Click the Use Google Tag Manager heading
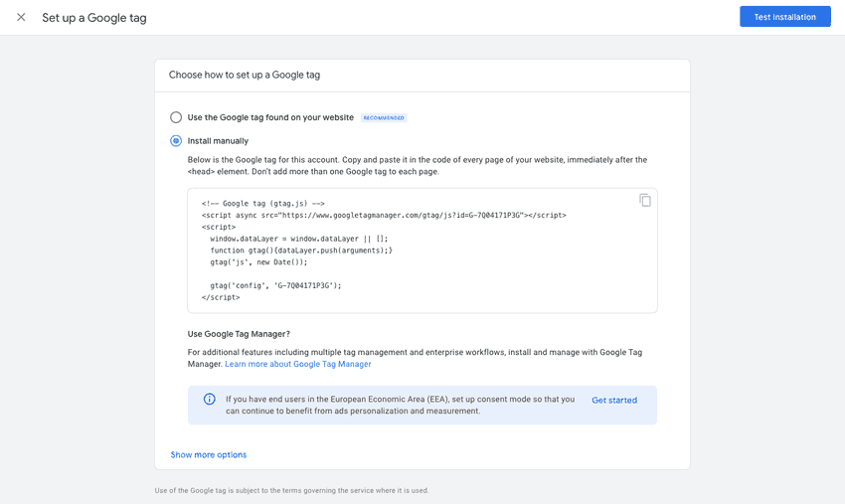This screenshot has height=504, width=845. tap(239, 334)
